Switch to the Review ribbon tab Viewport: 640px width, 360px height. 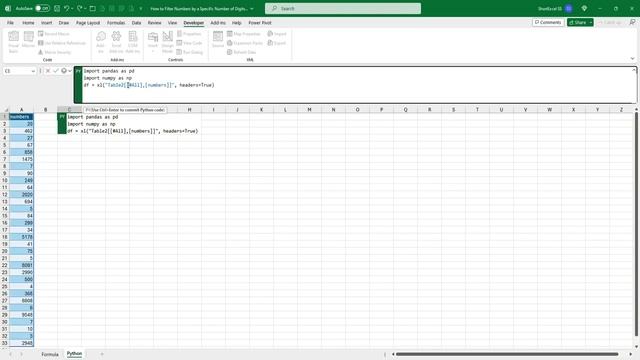tap(154, 23)
